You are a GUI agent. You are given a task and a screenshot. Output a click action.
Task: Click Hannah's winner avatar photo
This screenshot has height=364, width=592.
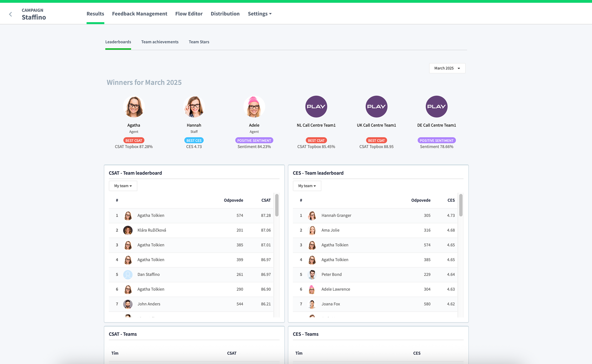194,107
